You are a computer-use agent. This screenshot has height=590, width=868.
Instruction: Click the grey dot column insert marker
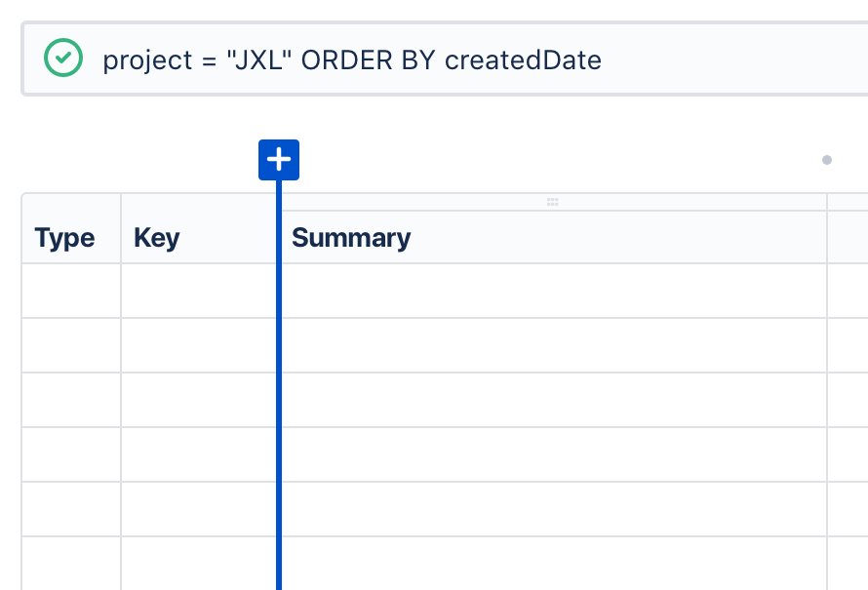point(827,160)
